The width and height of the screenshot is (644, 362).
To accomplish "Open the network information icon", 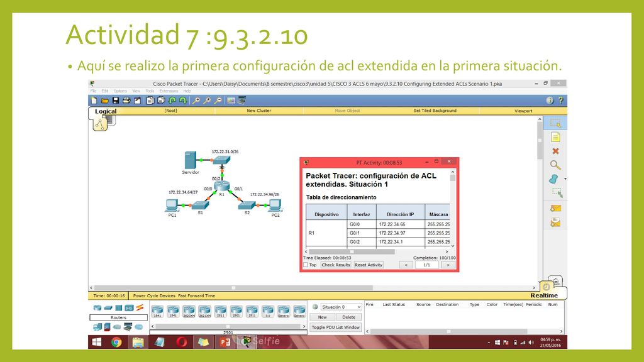I will (x=550, y=101).
